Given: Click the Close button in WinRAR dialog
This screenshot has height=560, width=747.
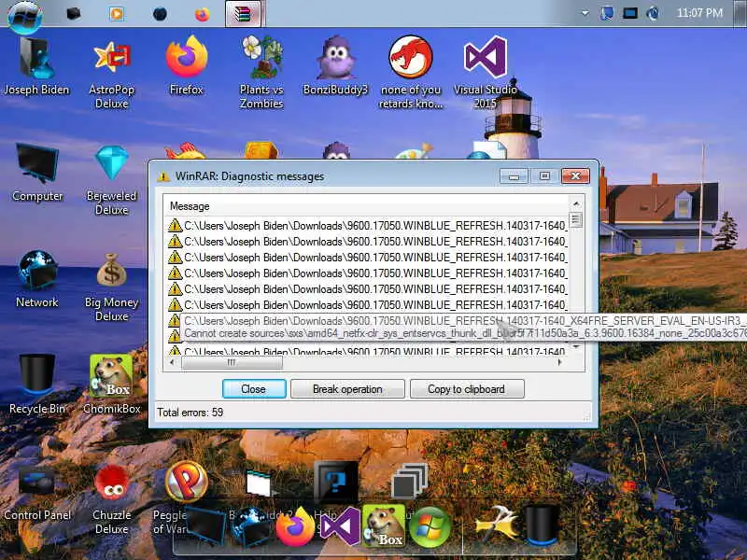Looking at the screenshot, I should pos(254,389).
